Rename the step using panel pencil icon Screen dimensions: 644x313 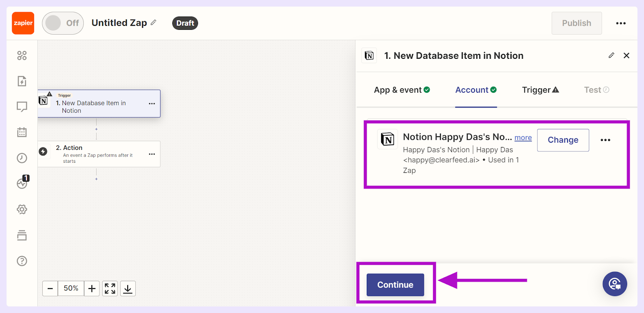[x=611, y=55]
